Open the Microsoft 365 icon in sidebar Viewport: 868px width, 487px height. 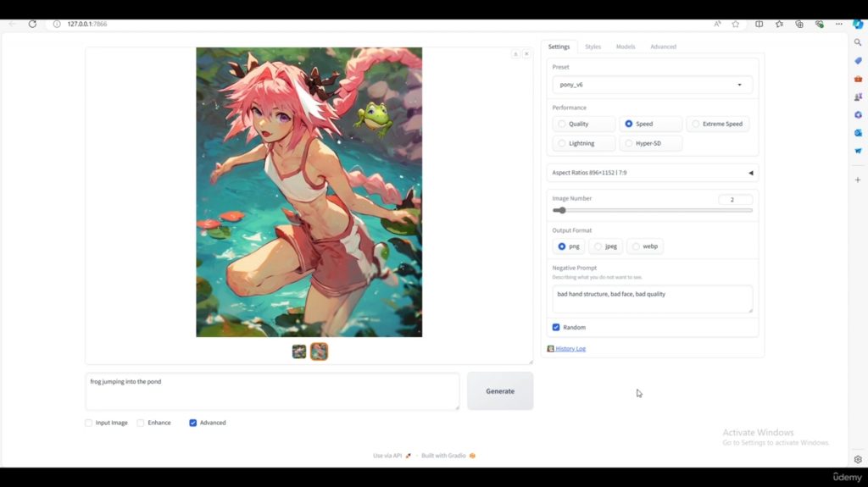coord(858,115)
